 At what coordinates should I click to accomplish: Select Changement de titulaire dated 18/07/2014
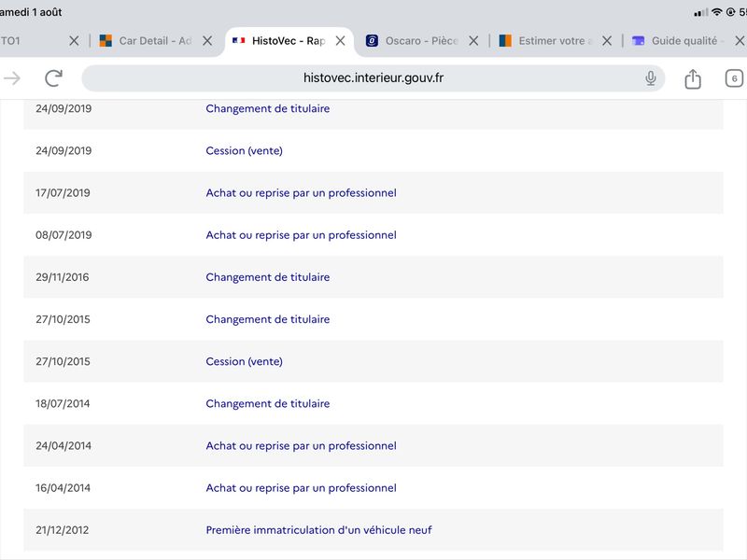(x=268, y=404)
